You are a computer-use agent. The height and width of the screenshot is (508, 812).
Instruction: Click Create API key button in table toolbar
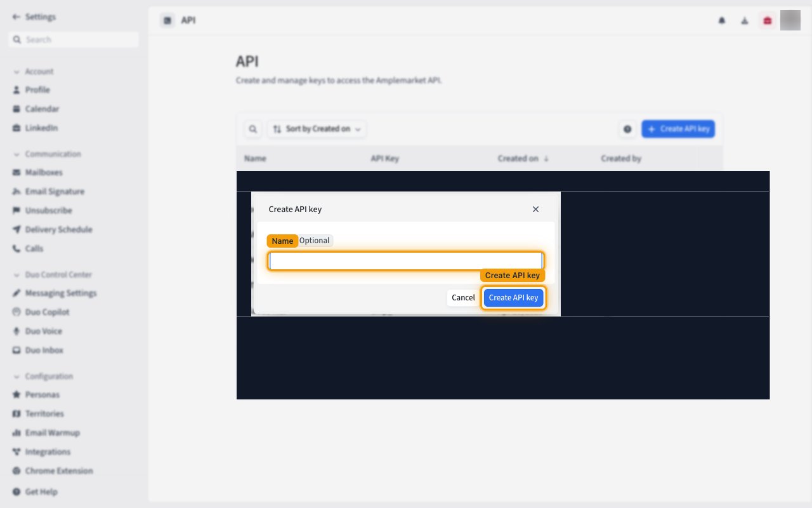pos(678,129)
